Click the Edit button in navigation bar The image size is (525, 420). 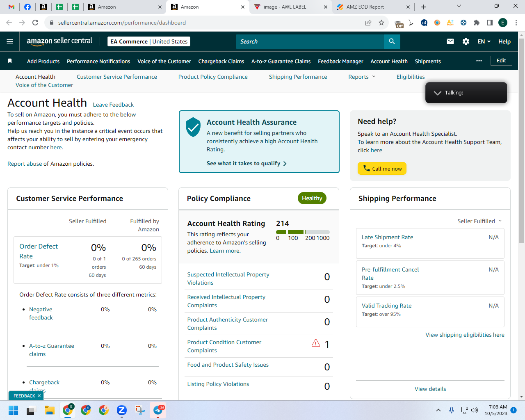coord(501,61)
